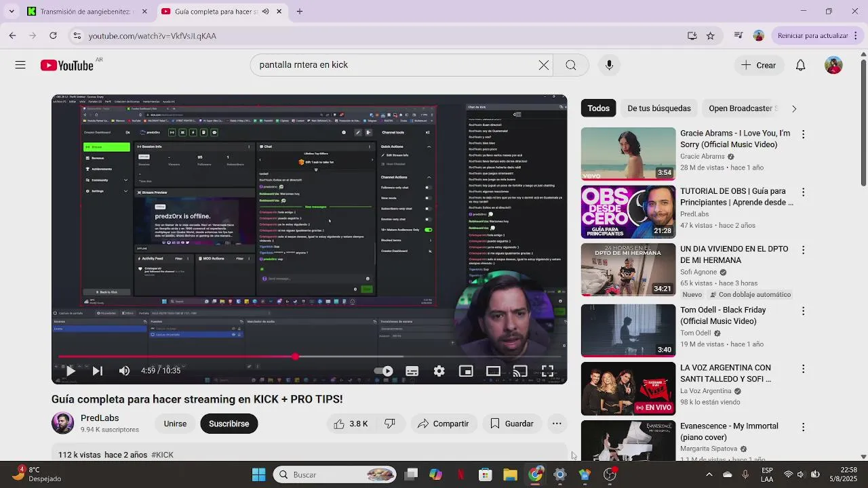Open the tab search dropdown
The width and height of the screenshot is (868, 488).
[11, 12]
